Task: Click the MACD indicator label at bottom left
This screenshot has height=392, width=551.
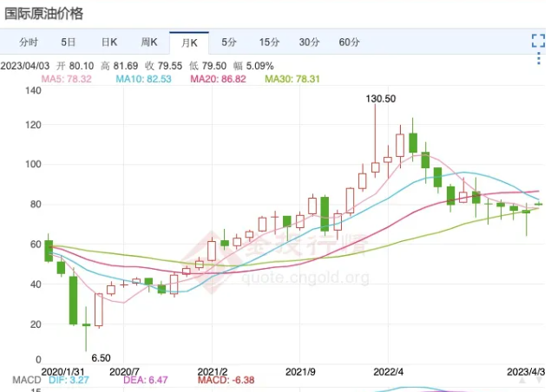Action: [x=23, y=380]
